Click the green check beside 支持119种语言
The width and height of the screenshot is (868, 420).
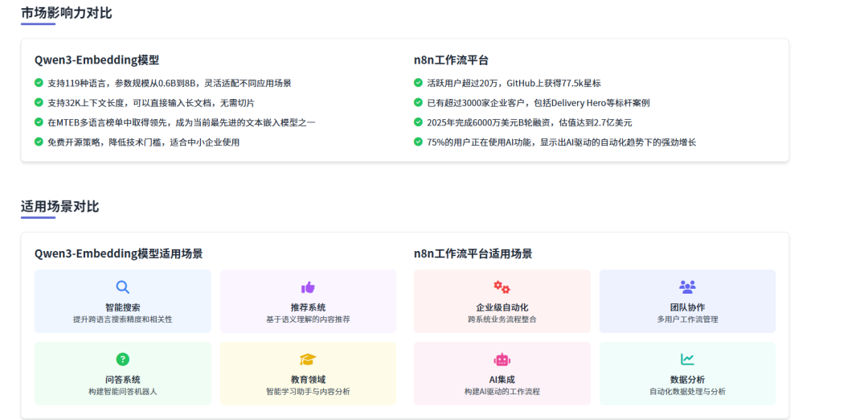[39, 83]
